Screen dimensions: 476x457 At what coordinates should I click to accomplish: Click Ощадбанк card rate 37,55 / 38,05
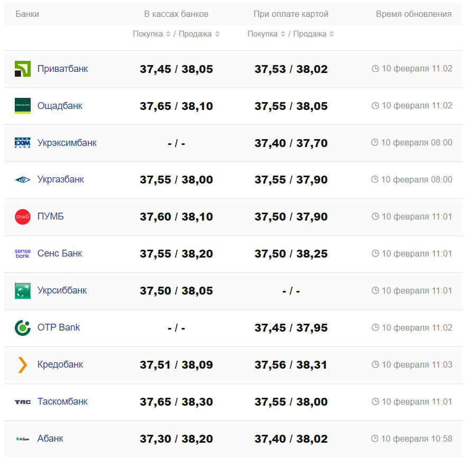click(291, 106)
